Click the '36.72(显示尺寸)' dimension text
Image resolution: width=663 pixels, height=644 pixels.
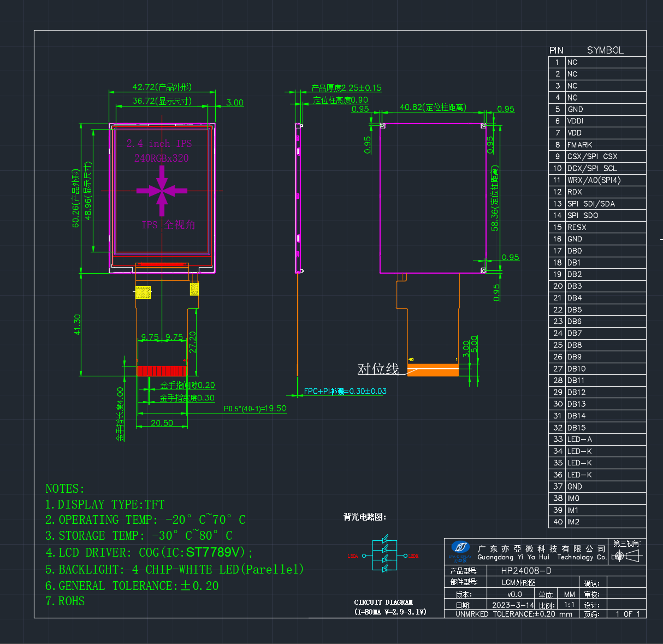[x=162, y=101]
